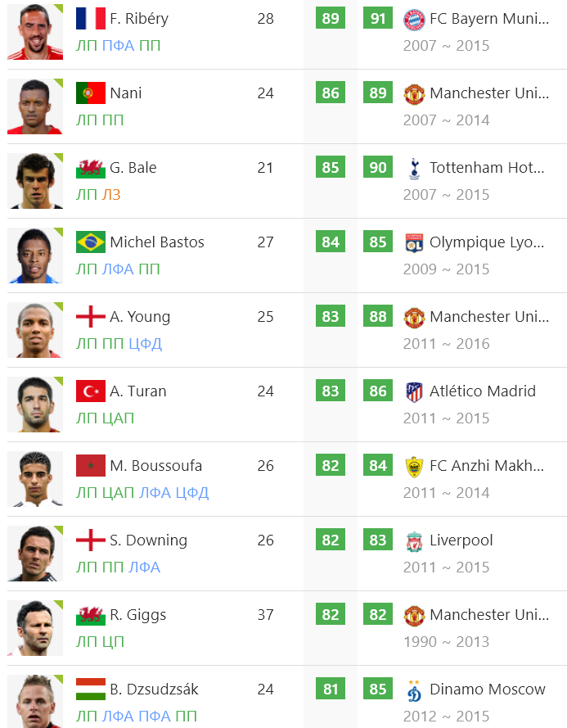
Task: Open the B. Dzsudzsák player link
Action: click(154, 689)
